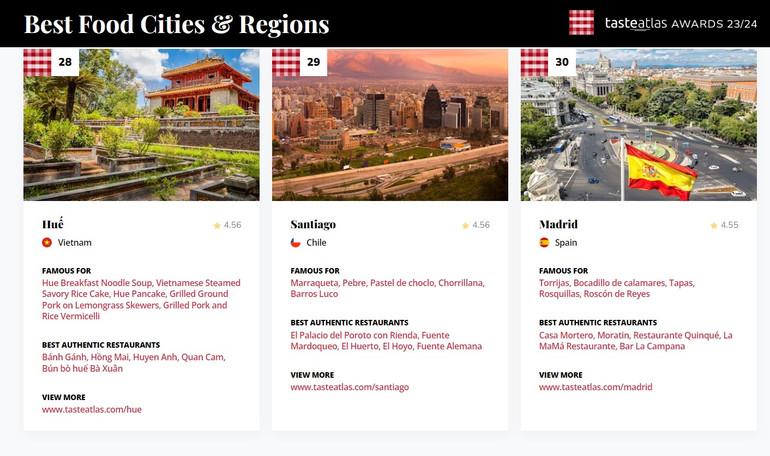Click the Best Food Cities & Regions heading

(176, 24)
